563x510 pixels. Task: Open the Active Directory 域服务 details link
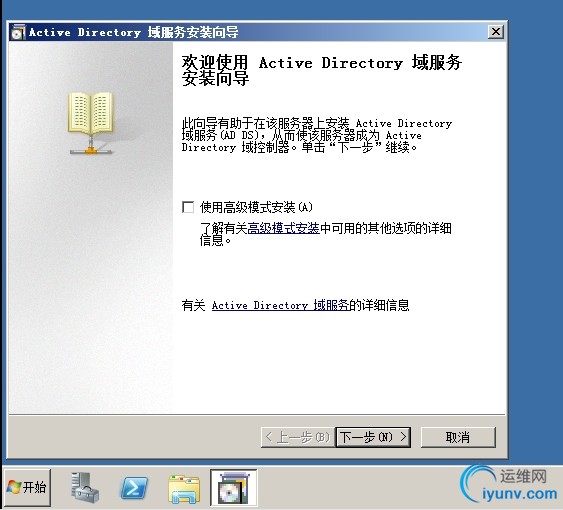pyautogui.click(x=280, y=305)
